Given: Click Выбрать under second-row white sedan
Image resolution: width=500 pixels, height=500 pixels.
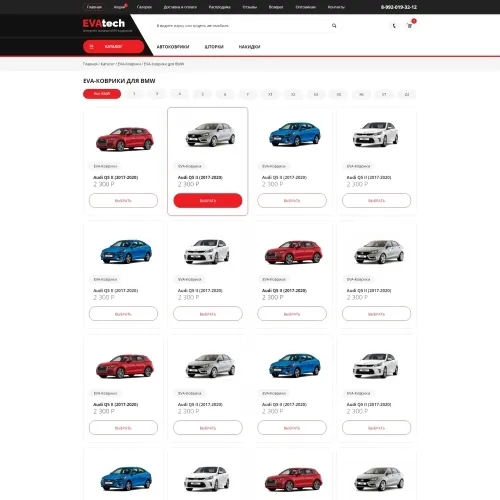Looking at the screenshot, I should 208,314.
